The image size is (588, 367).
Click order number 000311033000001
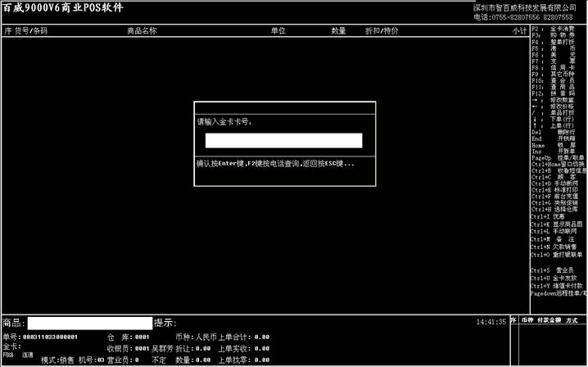(50, 337)
